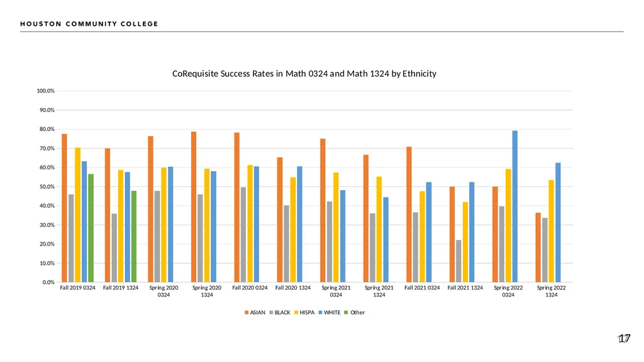The height and width of the screenshot is (362, 644).
Task: Click the Spring 2022 0324 axis label
Action: 508,291
